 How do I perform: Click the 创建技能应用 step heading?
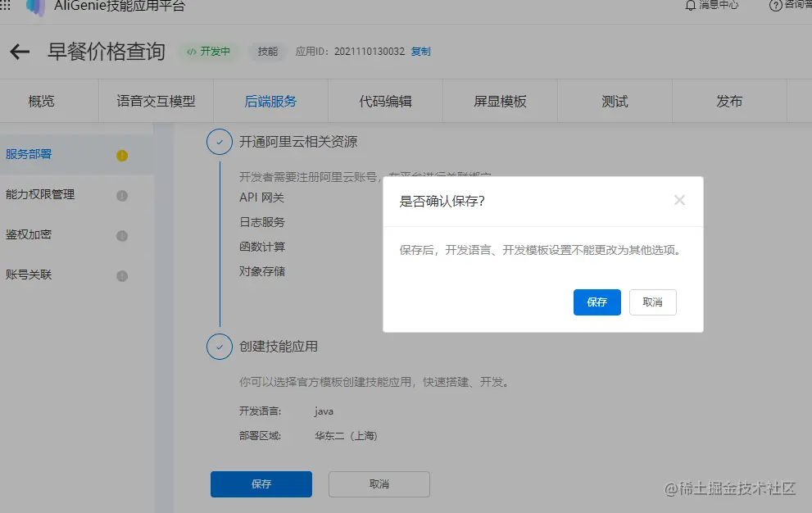[x=279, y=347]
